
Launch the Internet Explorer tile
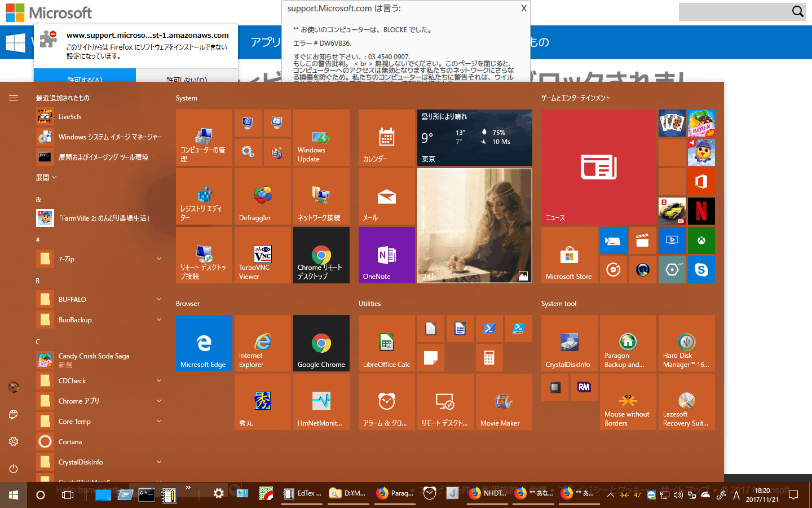pyautogui.click(x=263, y=343)
